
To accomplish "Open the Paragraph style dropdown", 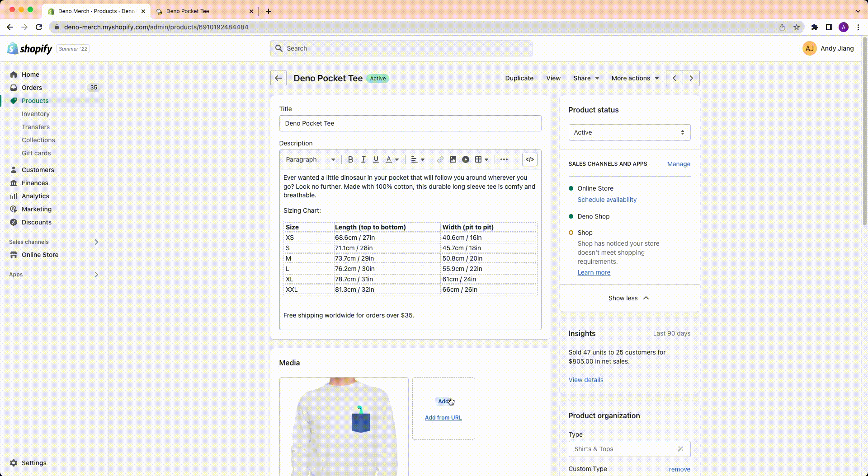I will [x=310, y=159].
